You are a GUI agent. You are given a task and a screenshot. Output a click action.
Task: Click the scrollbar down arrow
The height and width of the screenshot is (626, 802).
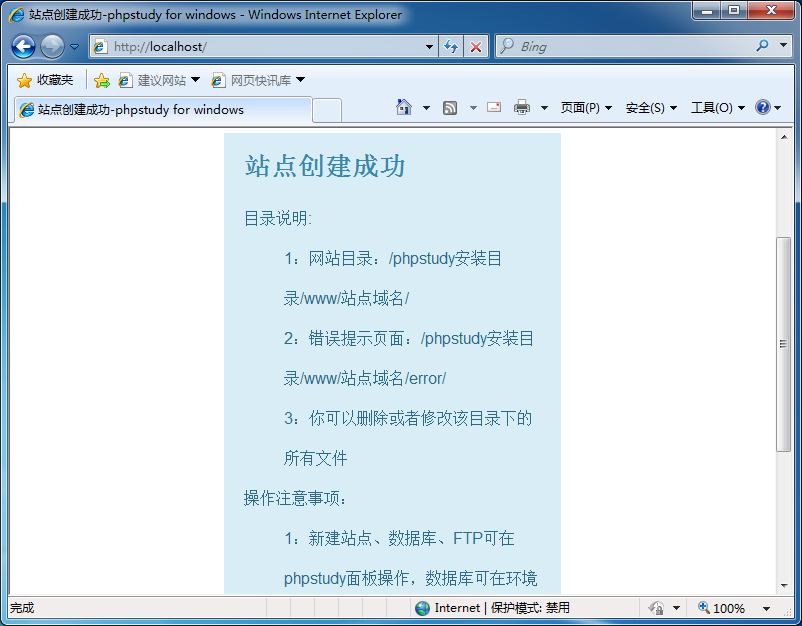[x=784, y=586]
